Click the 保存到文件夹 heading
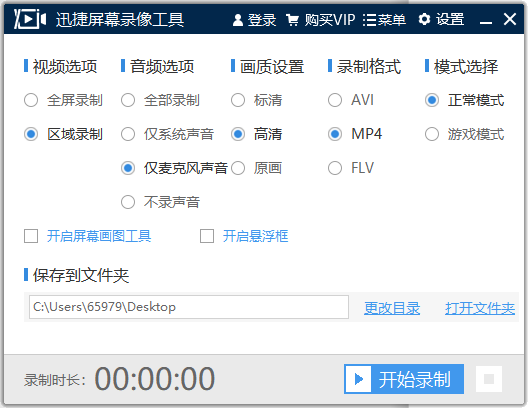 tap(81, 275)
